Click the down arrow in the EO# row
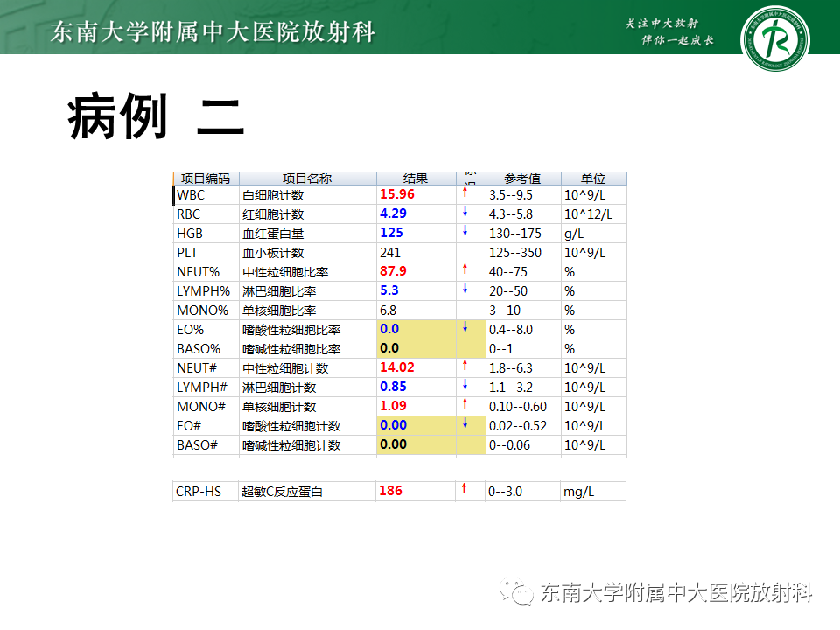This screenshot has height=630, width=840. [465, 423]
